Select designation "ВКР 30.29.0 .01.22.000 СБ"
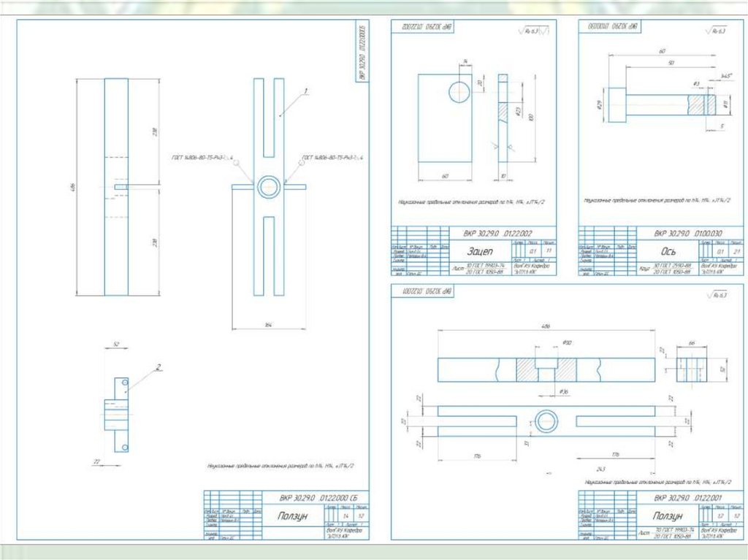Image resolution: width=748 pixels, height=560 pixels. coord(318,498)
